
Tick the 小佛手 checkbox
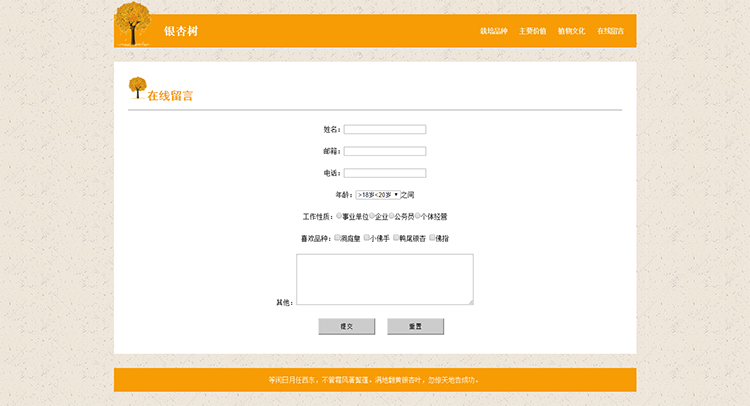[367, 238]
